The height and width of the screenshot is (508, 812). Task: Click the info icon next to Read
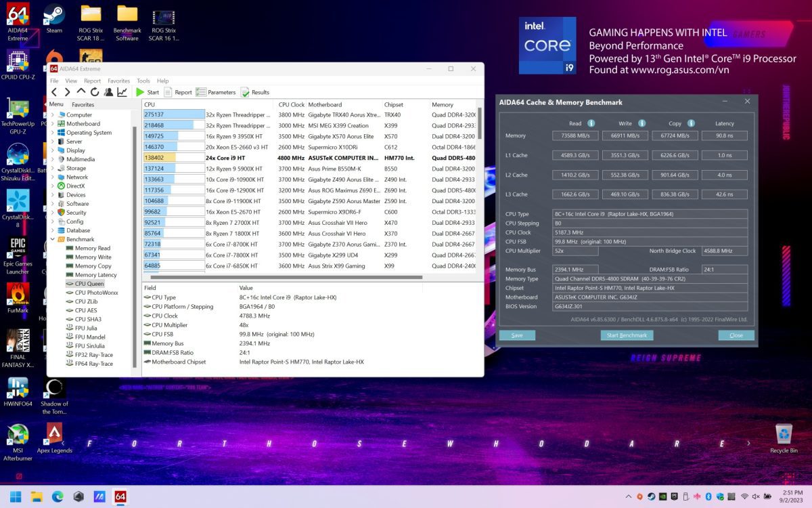point(591,123)
